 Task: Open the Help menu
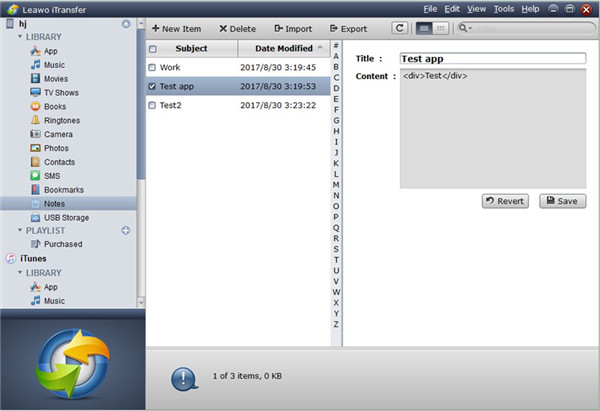point(530,9)
